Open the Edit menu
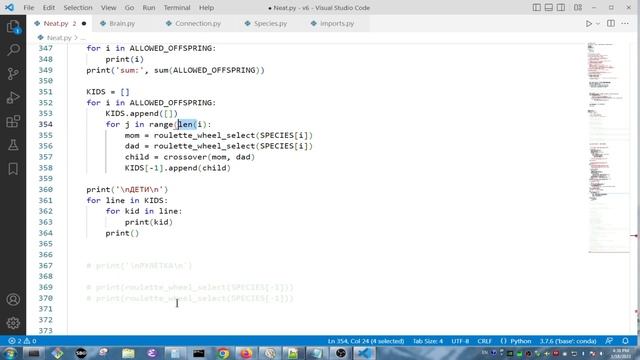The width and height of the screenshot is (640, 360). coord(49,8)
